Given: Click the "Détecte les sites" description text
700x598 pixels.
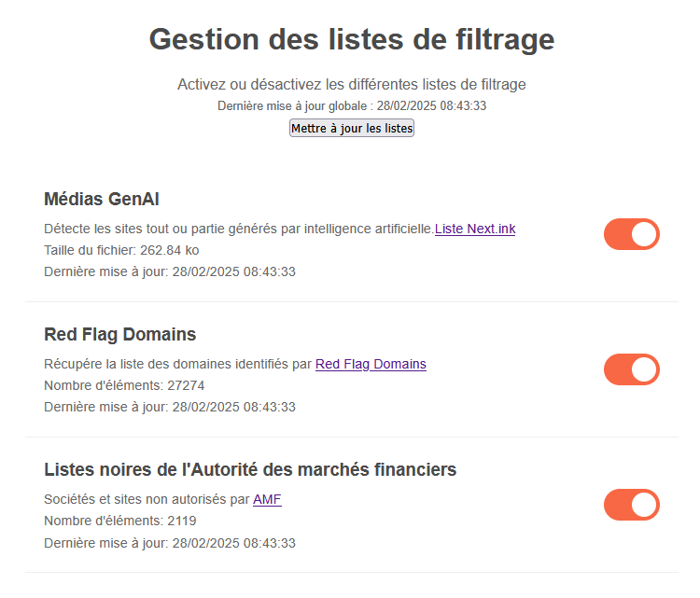Looking at the screenshot, I should (x=239, y=229).
